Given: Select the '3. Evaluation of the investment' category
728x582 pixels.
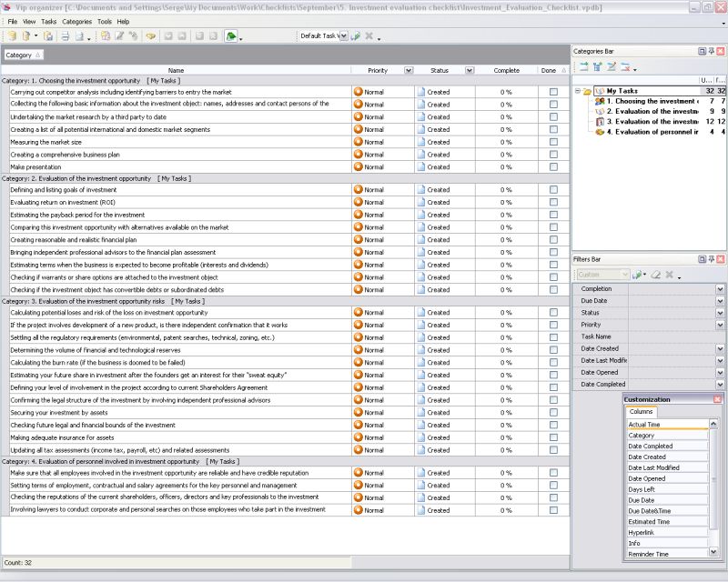Looking at the screenshot, I should point(652,122).
